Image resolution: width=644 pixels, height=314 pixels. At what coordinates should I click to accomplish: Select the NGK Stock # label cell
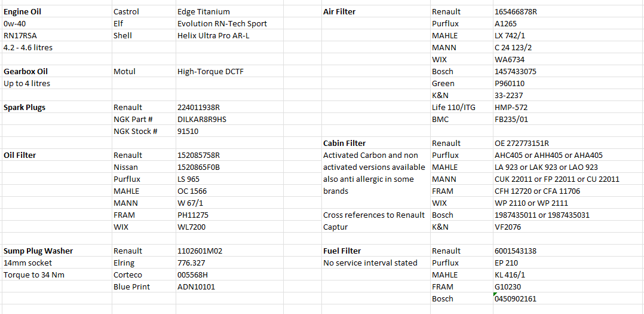[136, 131]
